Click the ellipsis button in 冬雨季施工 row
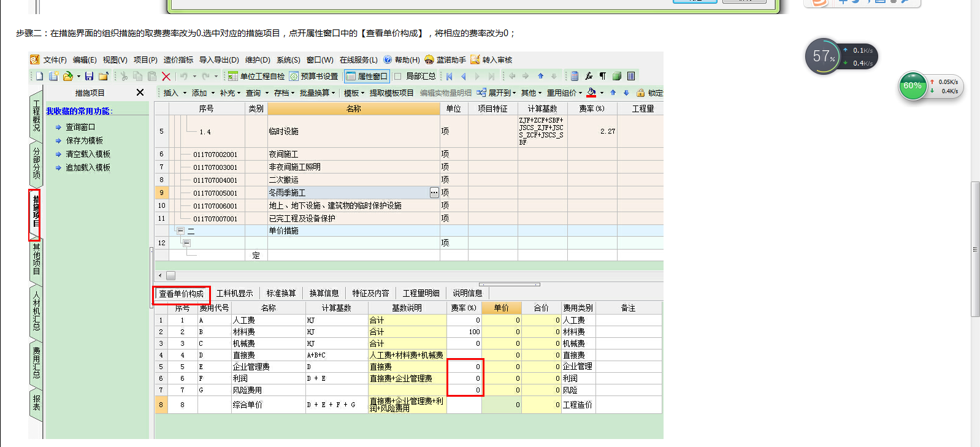 coord(434,193)
